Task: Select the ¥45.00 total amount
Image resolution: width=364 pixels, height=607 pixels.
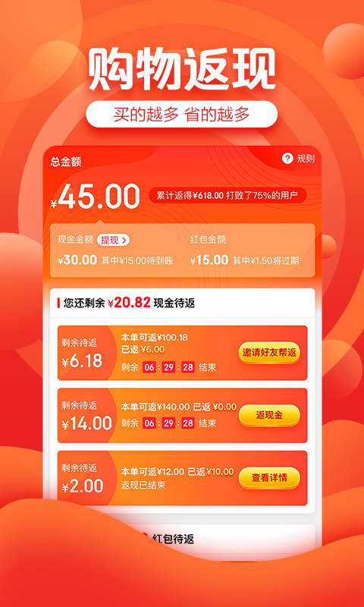Action: (95, 197)
